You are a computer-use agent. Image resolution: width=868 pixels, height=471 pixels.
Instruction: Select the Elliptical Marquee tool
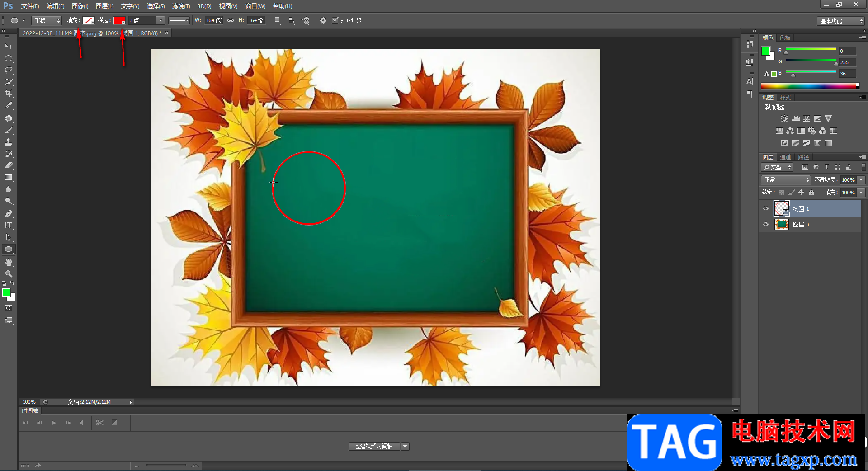click(x=9, y=59)
